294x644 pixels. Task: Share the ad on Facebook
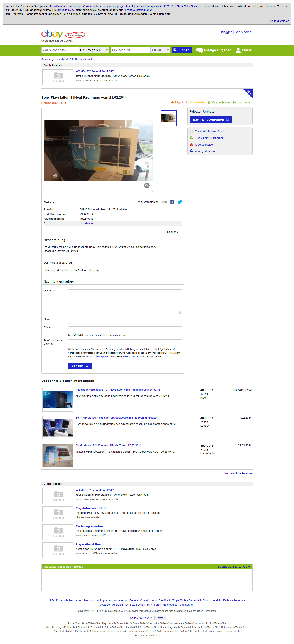[x=172, y=202]
